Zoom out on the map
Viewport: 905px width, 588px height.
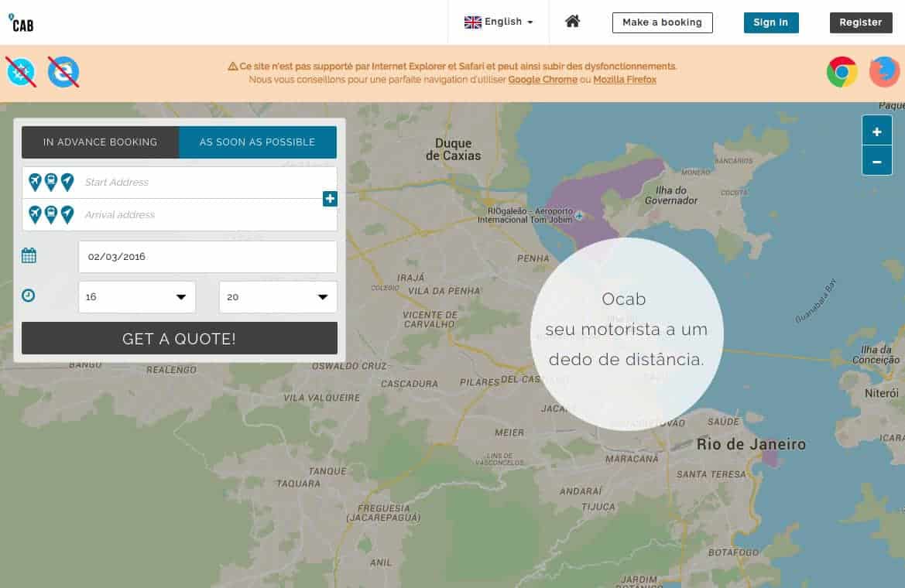click(876, 162)
